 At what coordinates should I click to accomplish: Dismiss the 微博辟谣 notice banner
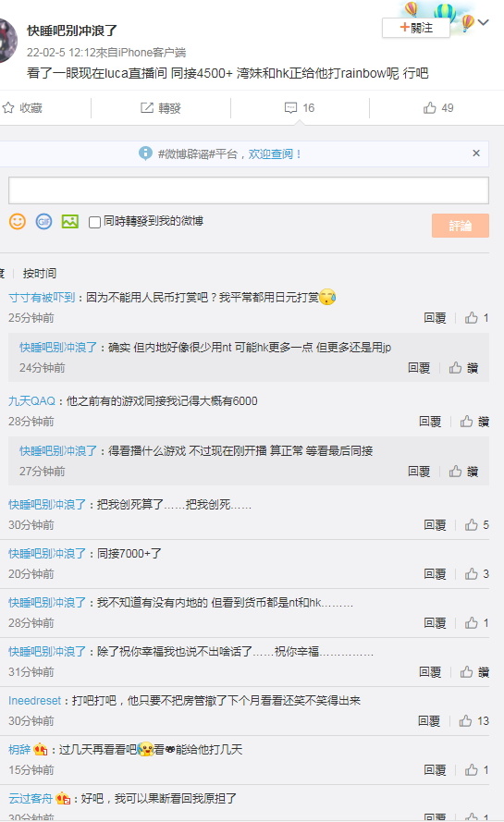coord(476,153)
